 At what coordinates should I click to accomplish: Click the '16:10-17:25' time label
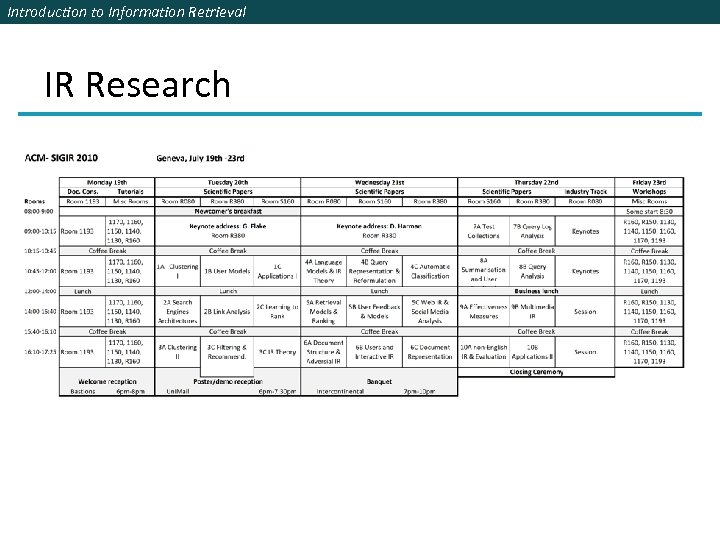[x=40, y=352]
